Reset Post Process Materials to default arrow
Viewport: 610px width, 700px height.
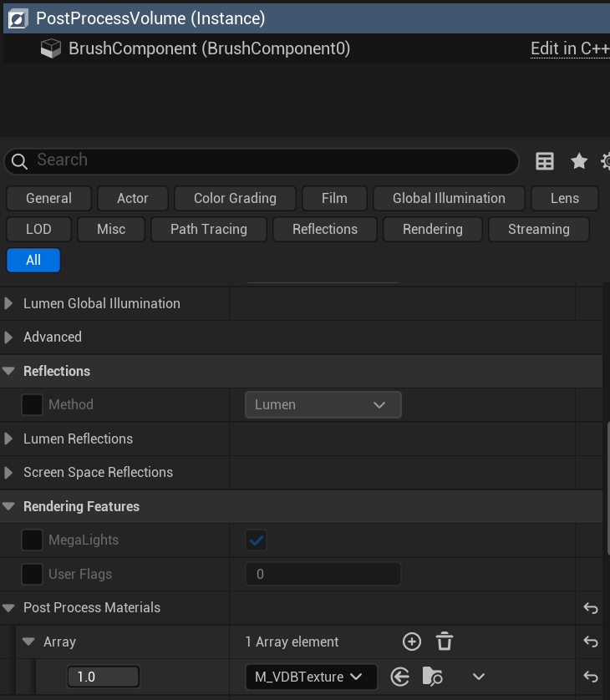point(591,608)
